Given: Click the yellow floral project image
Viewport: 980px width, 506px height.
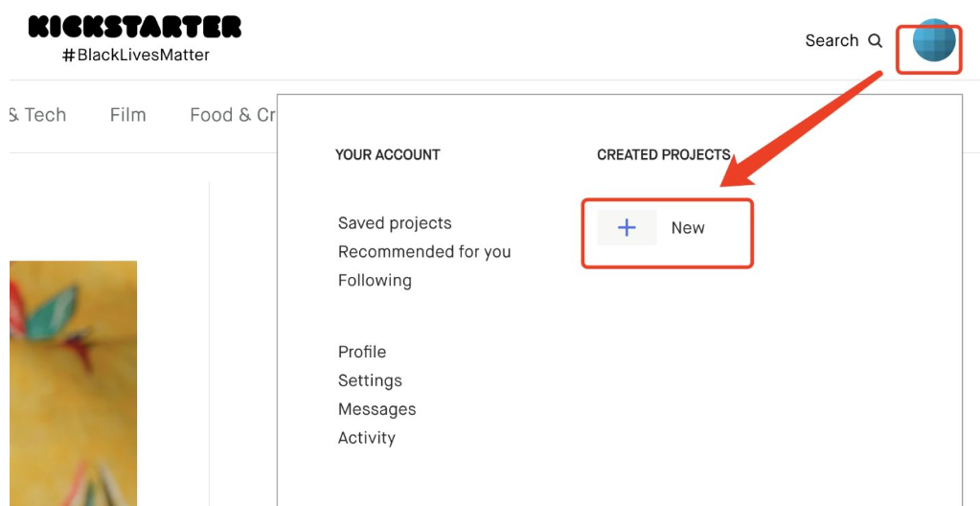Looking at the screenshot, I should (73, 383).
